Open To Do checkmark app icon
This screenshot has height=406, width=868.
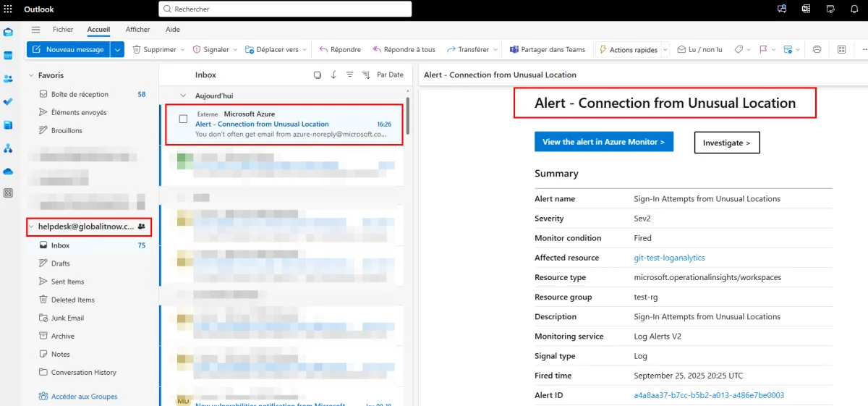coord(8,102)
